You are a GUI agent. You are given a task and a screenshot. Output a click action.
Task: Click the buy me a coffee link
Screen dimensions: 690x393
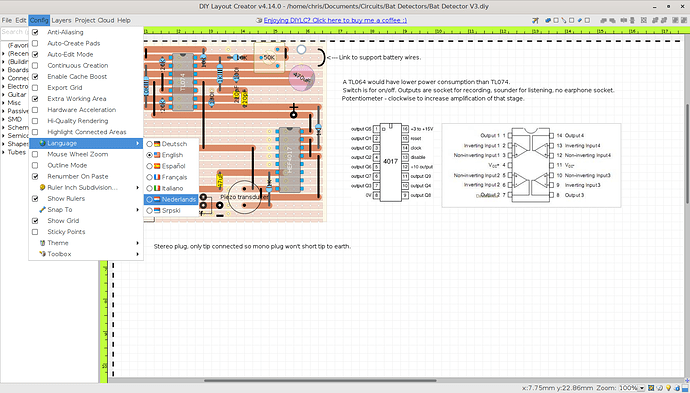335,20
